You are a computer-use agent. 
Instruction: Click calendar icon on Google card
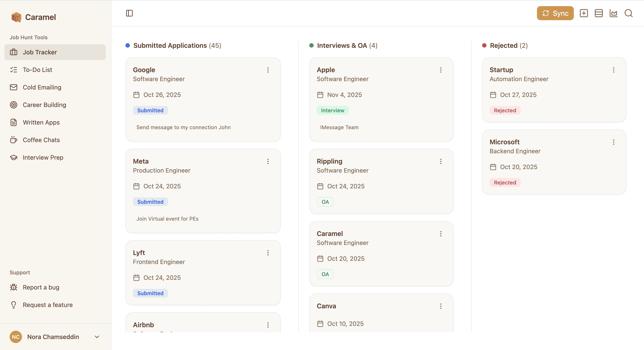(x=136, y=95)
